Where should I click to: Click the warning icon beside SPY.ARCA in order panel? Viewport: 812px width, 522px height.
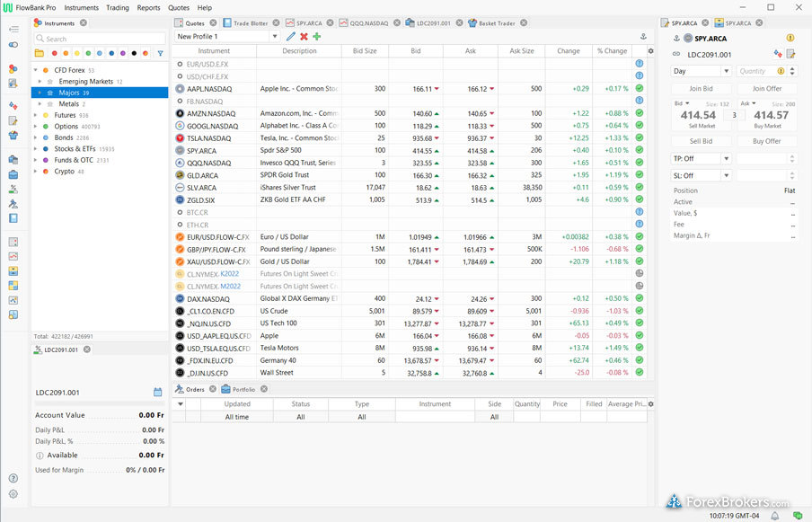tap(790, 38)
